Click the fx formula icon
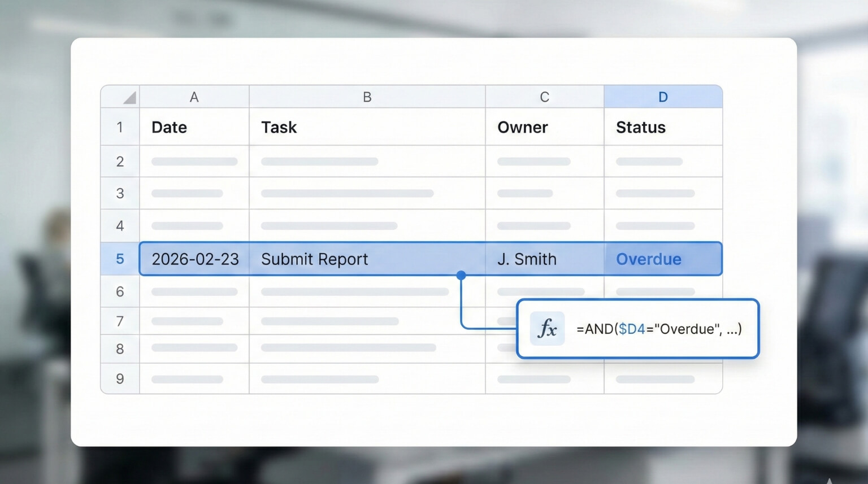This screenshot has width=868, height=484. coord(547,329)
